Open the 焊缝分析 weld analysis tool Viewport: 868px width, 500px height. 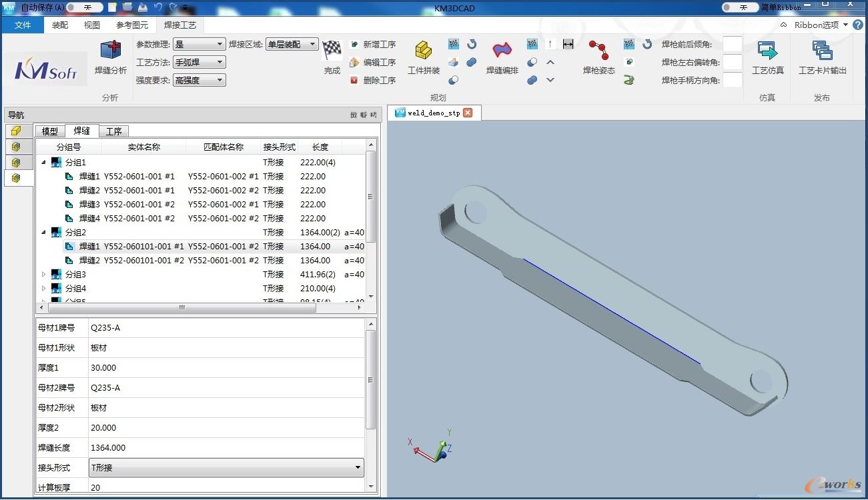(110, 57)
